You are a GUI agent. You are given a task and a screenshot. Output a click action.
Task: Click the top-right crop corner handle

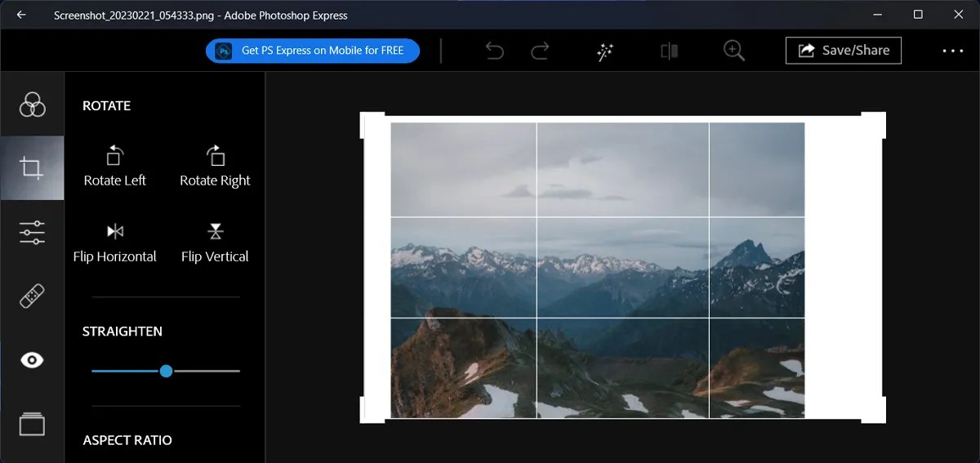pos(873,124)
